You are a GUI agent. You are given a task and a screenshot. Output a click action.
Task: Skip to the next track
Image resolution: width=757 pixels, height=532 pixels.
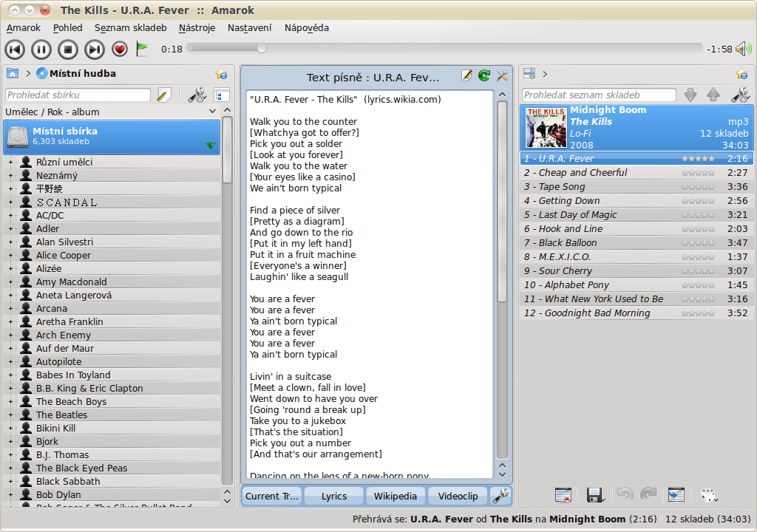[95, 50]
